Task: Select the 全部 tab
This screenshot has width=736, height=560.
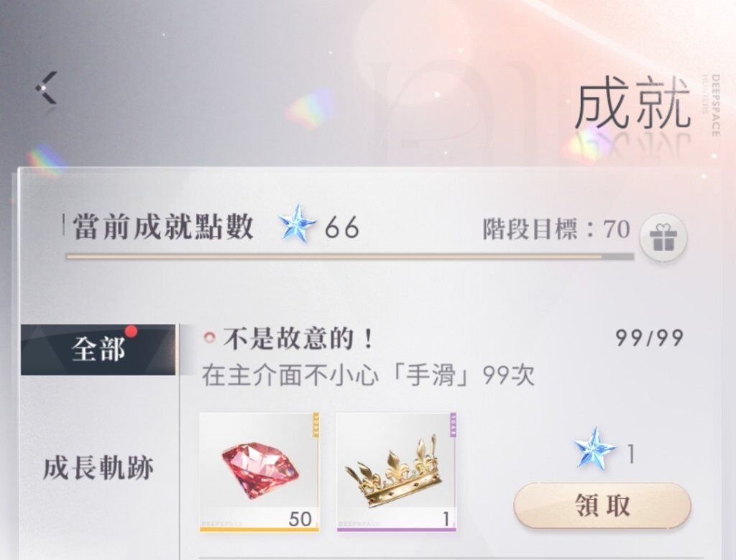Action: (98, 349)
